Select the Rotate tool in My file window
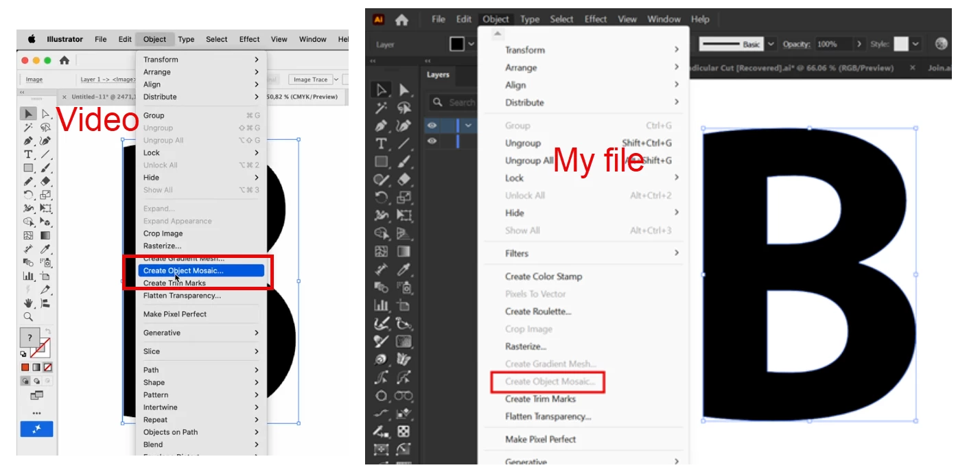Image resolution: width=980 pixels, height=472 pixels. click(x=381, y=198)
